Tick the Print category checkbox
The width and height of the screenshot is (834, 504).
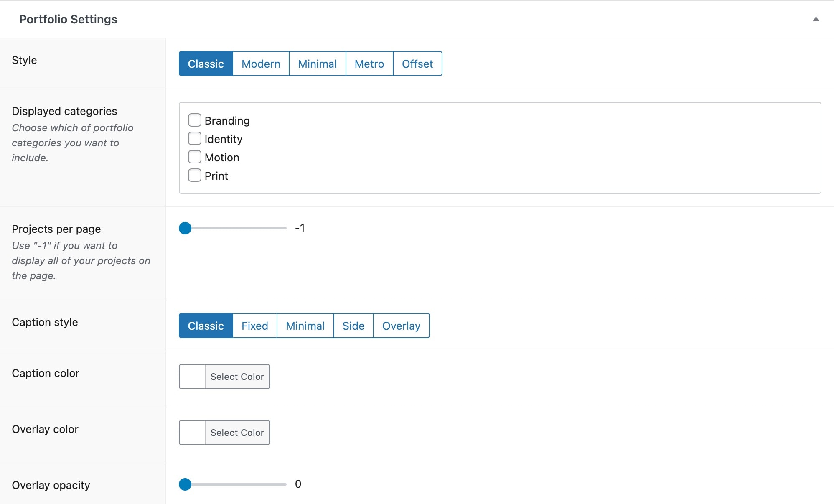(195, 175)
